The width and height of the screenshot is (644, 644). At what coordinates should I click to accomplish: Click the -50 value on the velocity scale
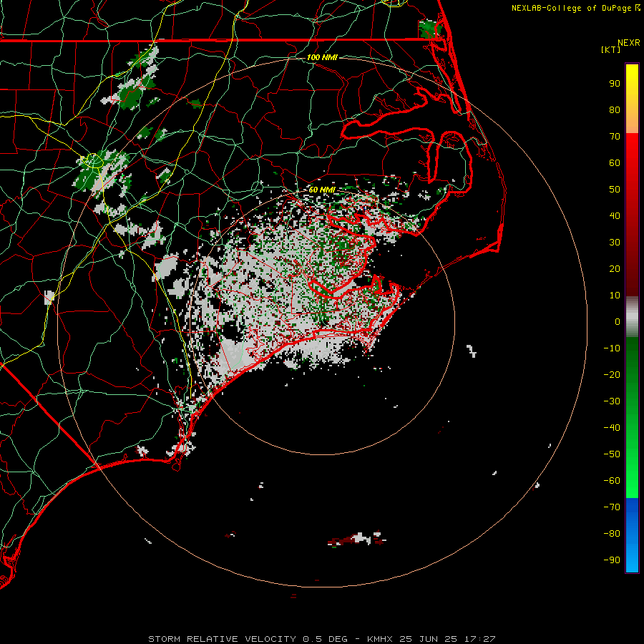pos(612,454)
